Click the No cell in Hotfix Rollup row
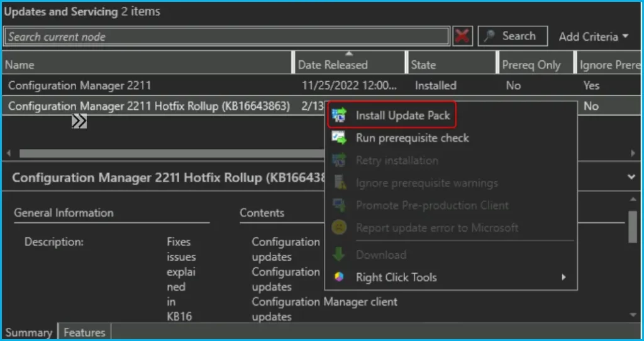 (591, 106)
